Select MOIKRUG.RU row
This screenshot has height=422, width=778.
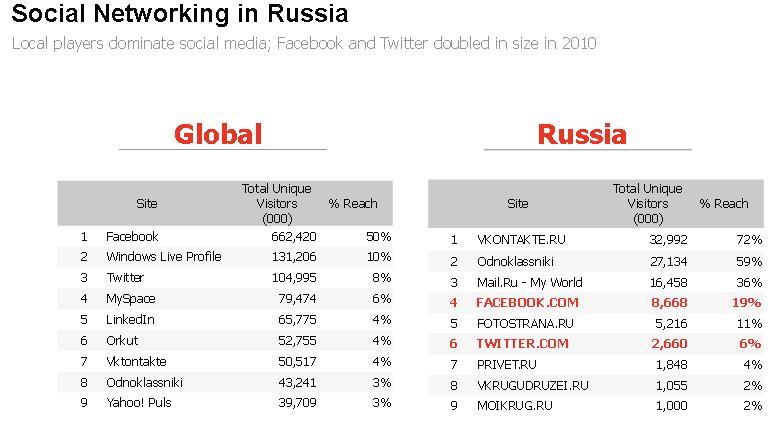[596, 406]
